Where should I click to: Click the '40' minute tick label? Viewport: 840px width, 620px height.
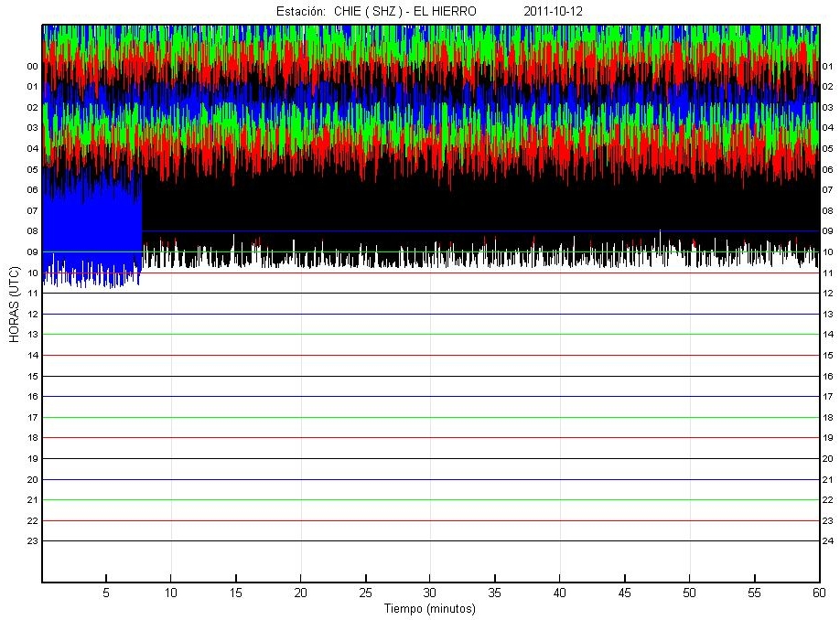[x=559, y=593]
